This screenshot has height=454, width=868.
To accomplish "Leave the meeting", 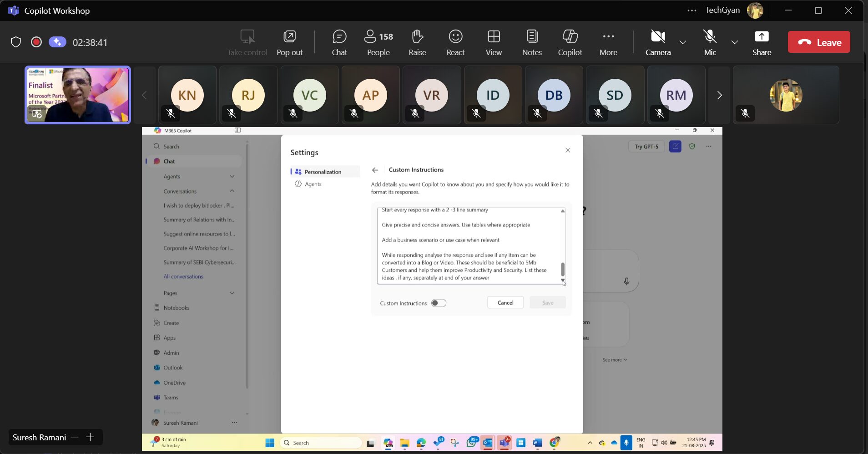I will 818,42.
